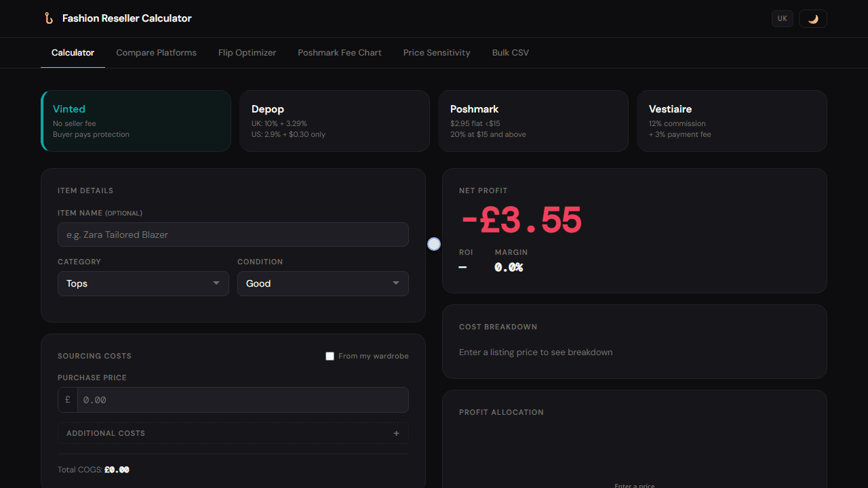Click the round divider handle between panels
868x488 pixels.
click(434, 244)
